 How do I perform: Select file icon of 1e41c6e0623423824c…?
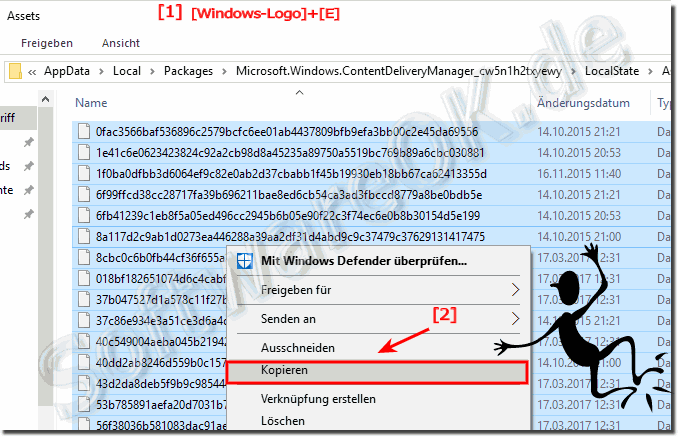pos(84,153)
